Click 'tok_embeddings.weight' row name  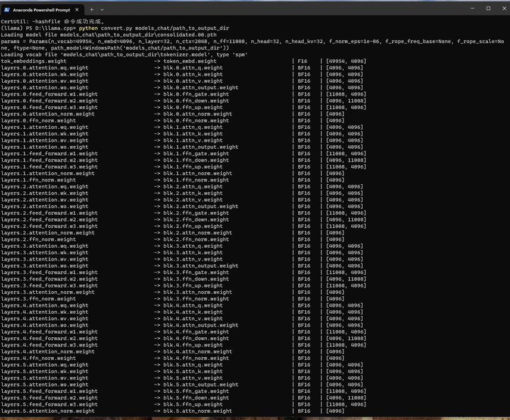tap(33, 61)
